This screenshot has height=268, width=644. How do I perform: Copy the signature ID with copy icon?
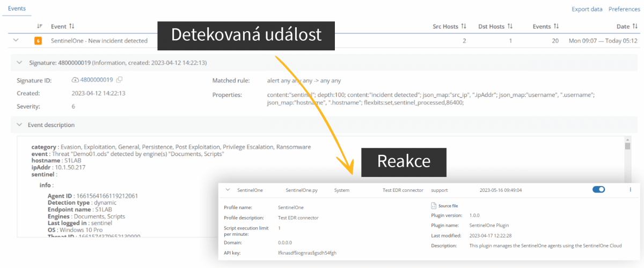pos(120,80)
